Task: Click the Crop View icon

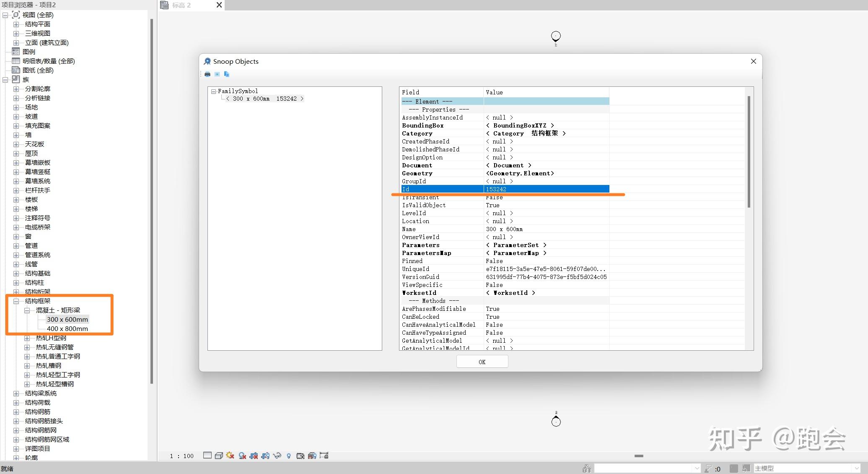Action: tap(254, 456)
